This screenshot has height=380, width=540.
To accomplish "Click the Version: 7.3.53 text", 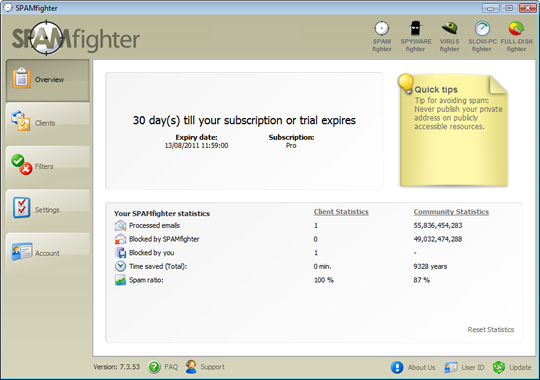I will [x=116, y=367].
